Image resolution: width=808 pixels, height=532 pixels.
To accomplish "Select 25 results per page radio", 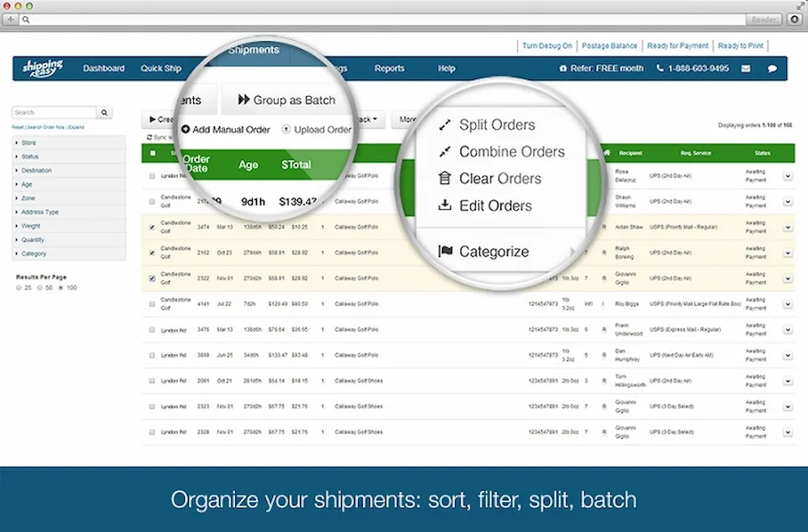I will point(19,288).
